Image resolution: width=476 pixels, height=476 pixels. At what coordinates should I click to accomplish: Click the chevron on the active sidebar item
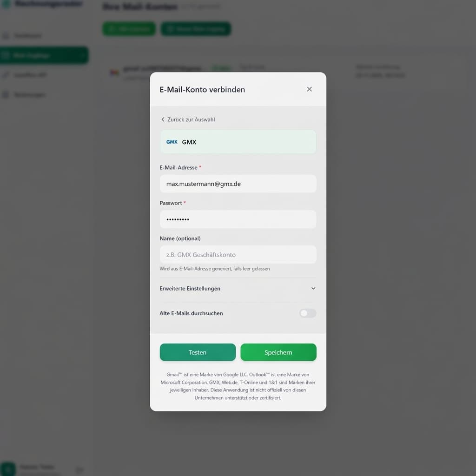point(82,55)
